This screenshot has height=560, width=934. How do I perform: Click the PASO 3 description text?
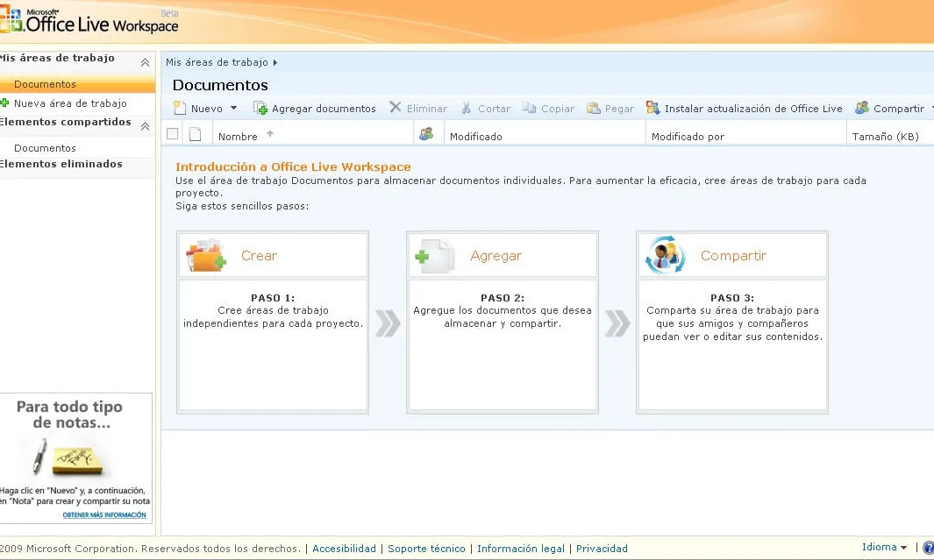(x=732, y=323)
